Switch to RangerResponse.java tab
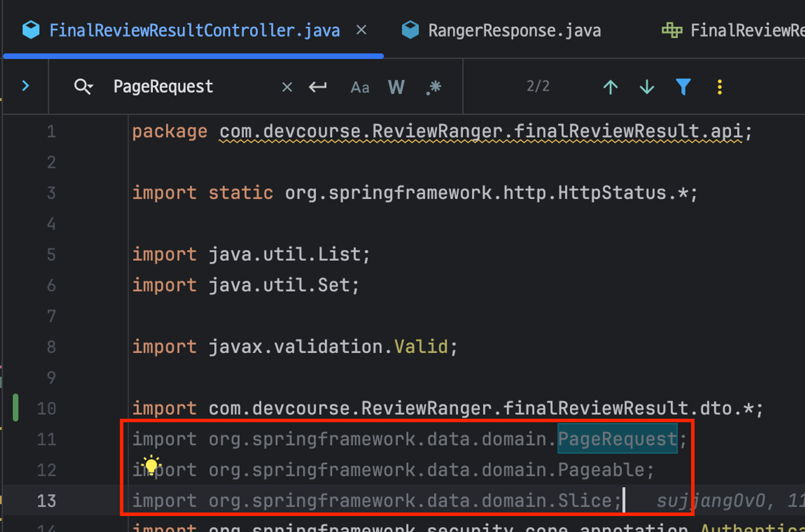805x532 pixels. [514, 31]
